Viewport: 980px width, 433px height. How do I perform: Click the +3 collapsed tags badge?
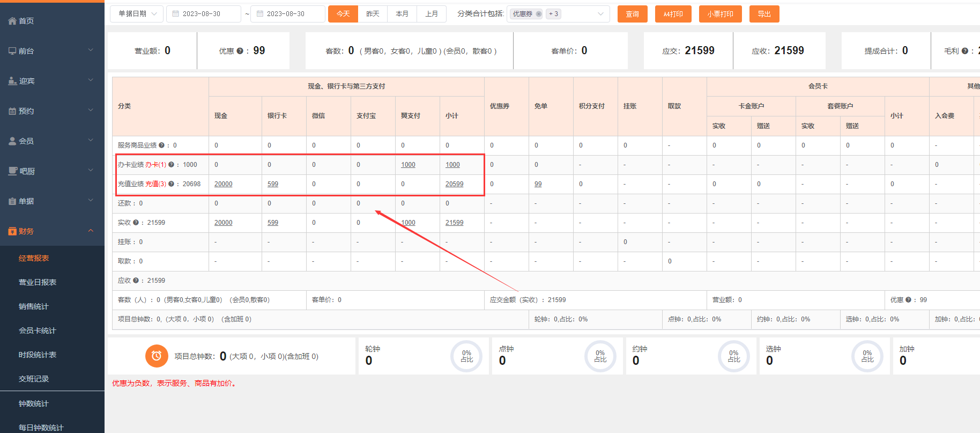pyautogui.click(x=553, y=14)
